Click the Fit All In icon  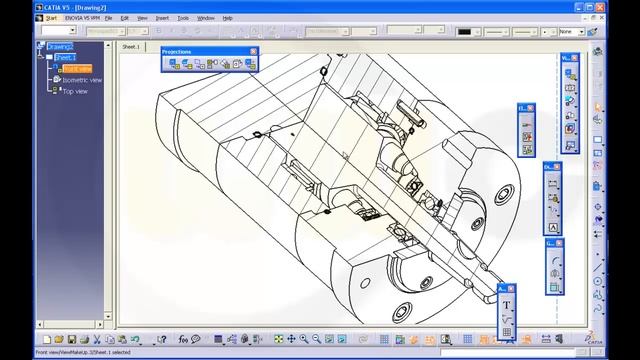pyautogui.click(x=279, y=339)
